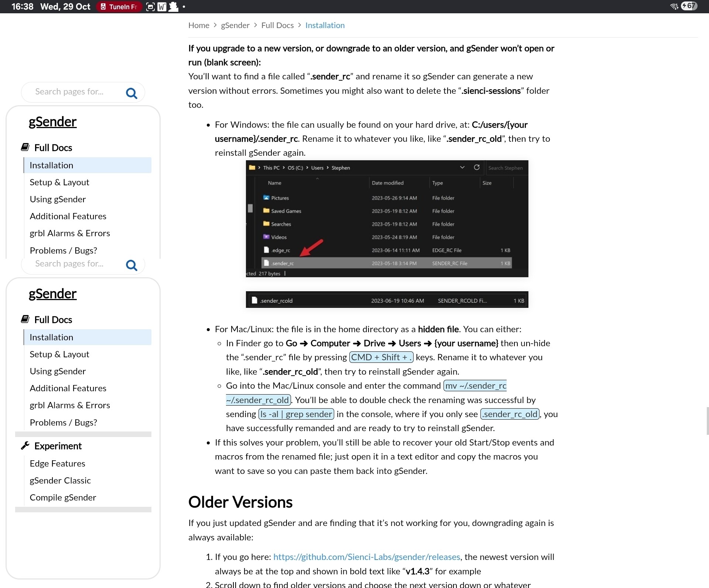Image resolution: width=709 pixels, height=588 pixels.
Task: Click the .sender_rc file explorer screenshot
Action: tap(387, 219)
